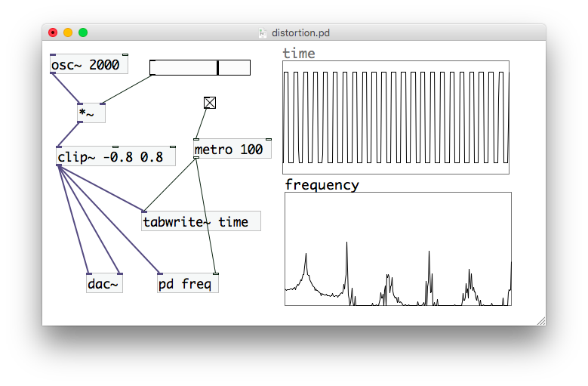Click the green zoom window button
Image resolution: width=588 pixels, height=386 pixels.
coord(83,32)
